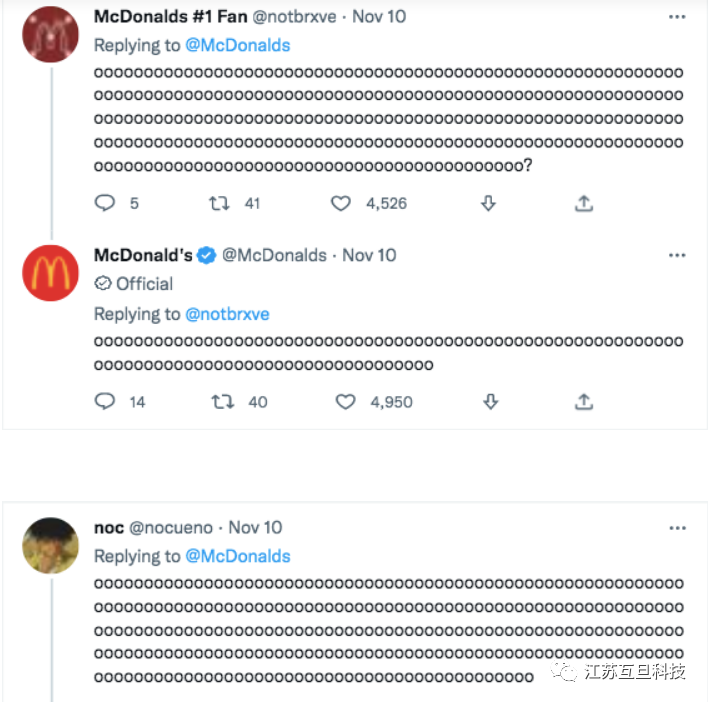Image resolution: width=708 pixels, height=702 pixels.
Task: Share McDonald's official reply tweet
Action: (584, 402)
